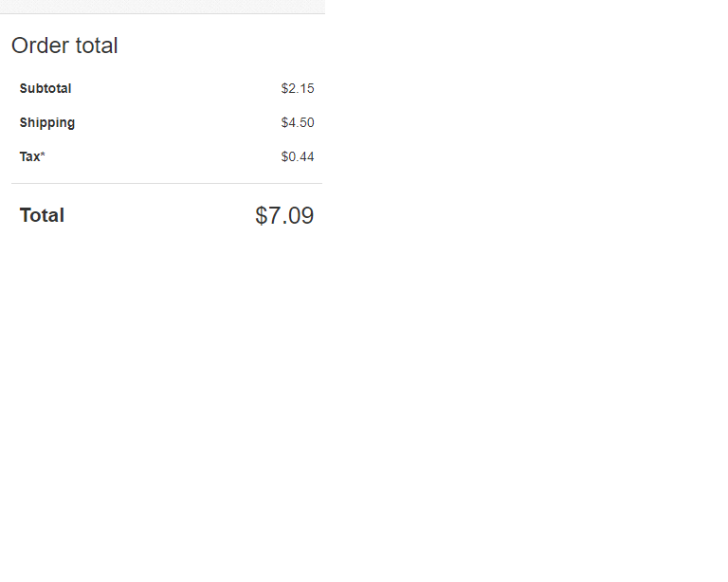
Task: Click the gray strip above Order total
Action: [161, 7]
